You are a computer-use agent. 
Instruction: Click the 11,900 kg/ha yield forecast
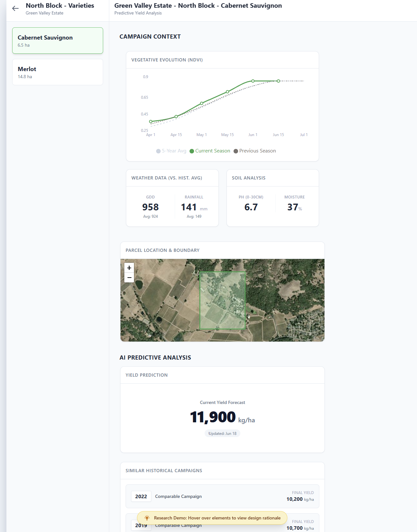point(213,417)
